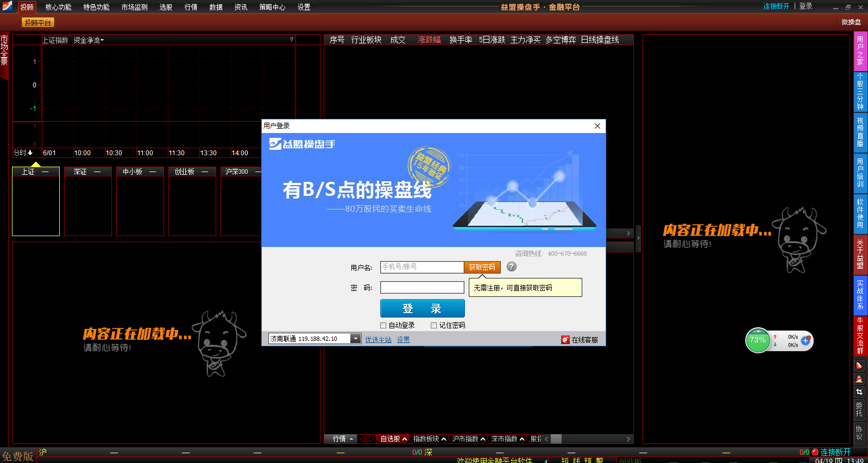Expand the 指数板块 tab arrow
The width and height of the screenshot is (868, 463).
coord(444,439)
